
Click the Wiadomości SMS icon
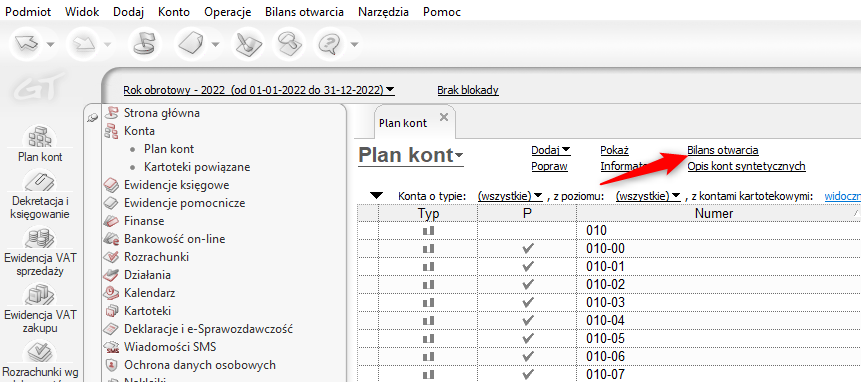(111, 347)
